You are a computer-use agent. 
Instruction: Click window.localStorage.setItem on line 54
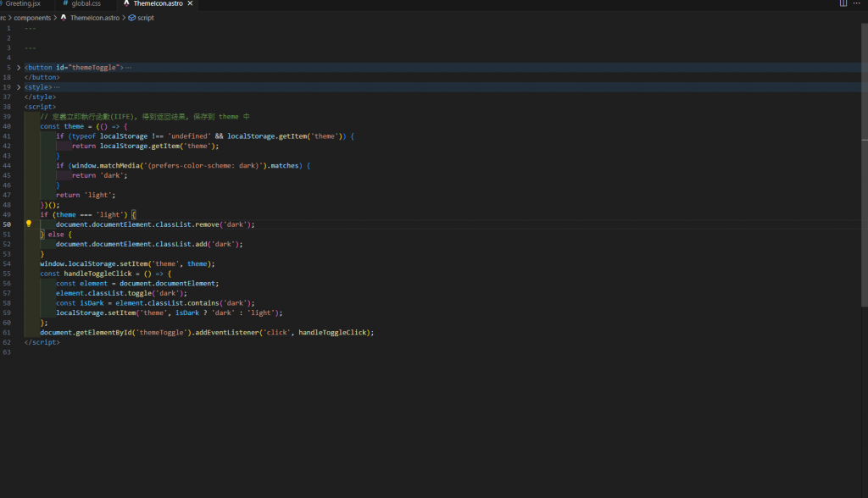127,264
